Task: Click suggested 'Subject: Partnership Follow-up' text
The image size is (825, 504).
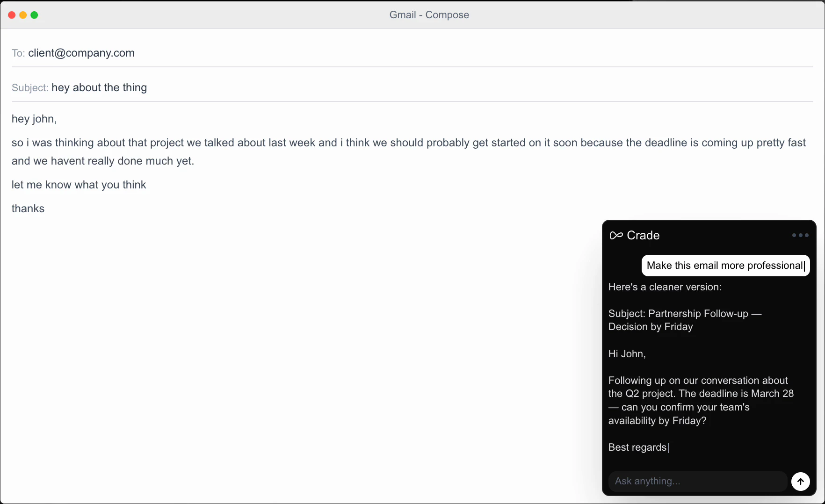Action: tap(685, 320)
